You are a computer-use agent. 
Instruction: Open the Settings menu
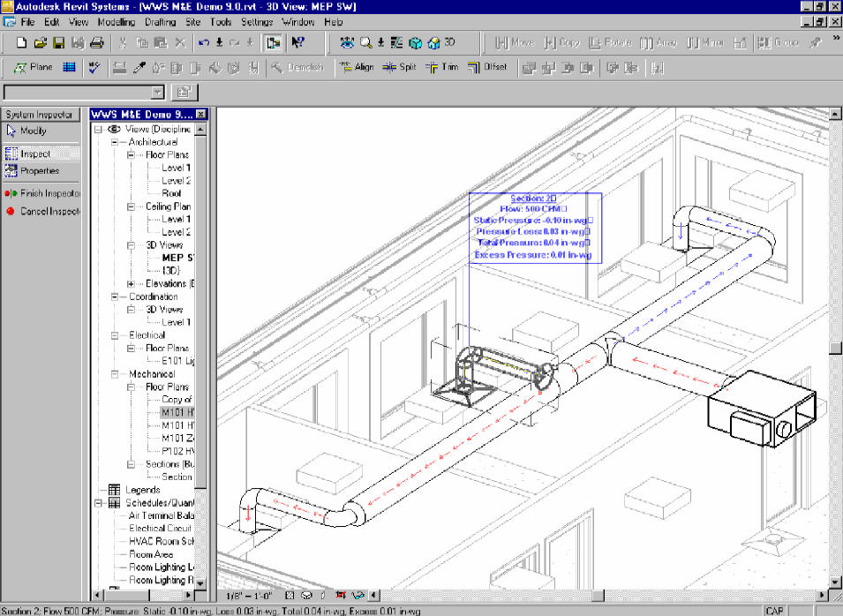pyautogui.click(x=257, y=22)
